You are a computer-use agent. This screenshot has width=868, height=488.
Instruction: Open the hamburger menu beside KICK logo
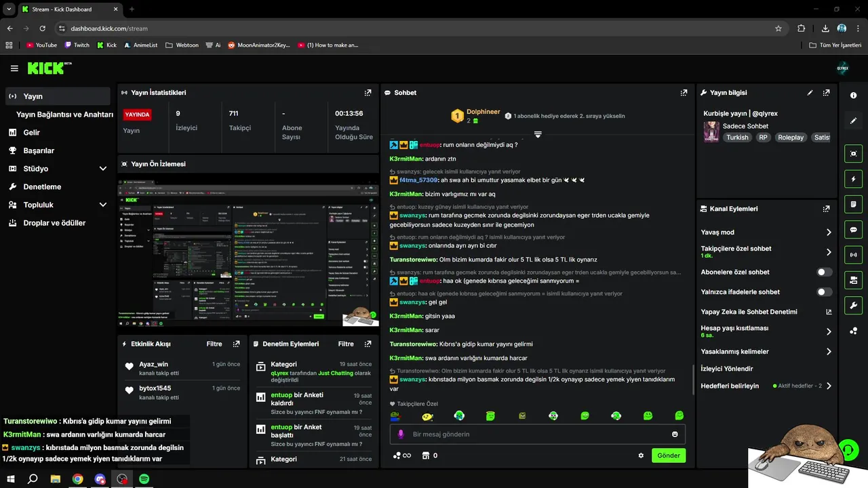[14, 68]
